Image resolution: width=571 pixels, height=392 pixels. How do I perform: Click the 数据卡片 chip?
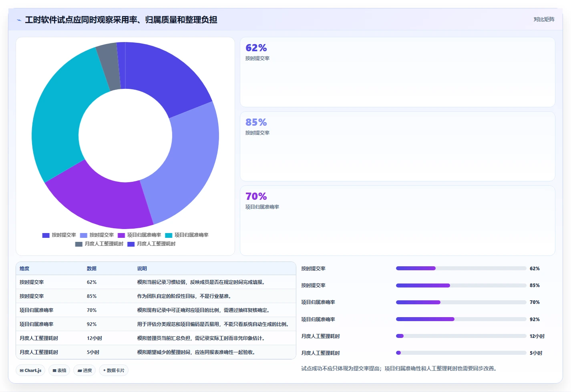coord(114,370)
